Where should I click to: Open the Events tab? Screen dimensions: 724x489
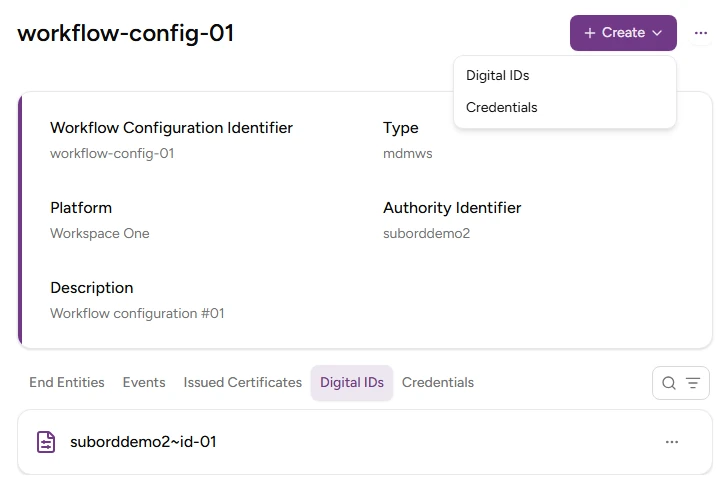(x=144, y=383)
